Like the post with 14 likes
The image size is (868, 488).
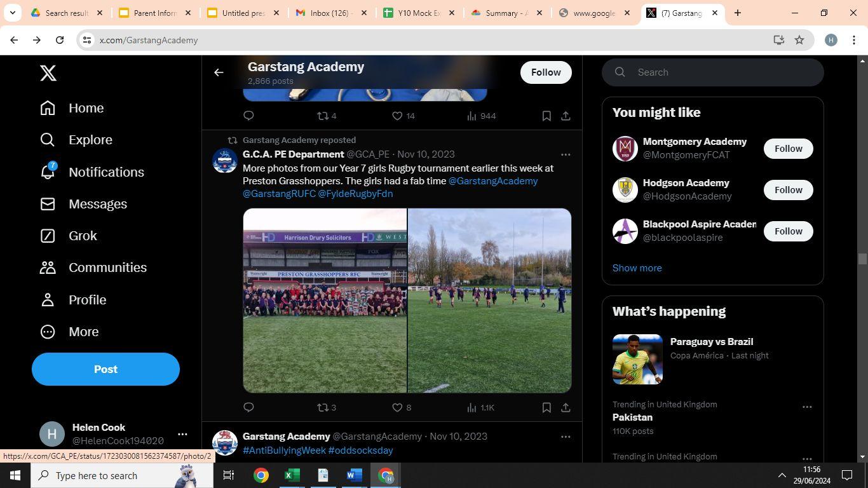403,116
